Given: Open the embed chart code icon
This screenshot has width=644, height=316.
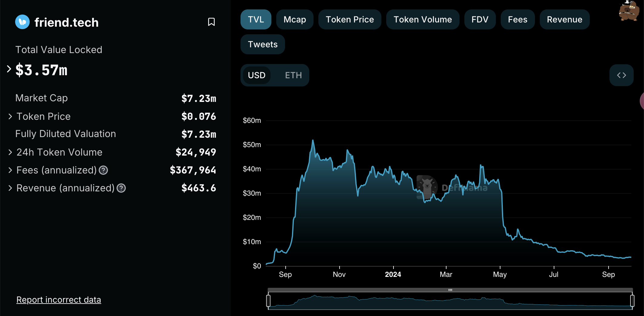Looking at the screenshot, I should 621,75.
